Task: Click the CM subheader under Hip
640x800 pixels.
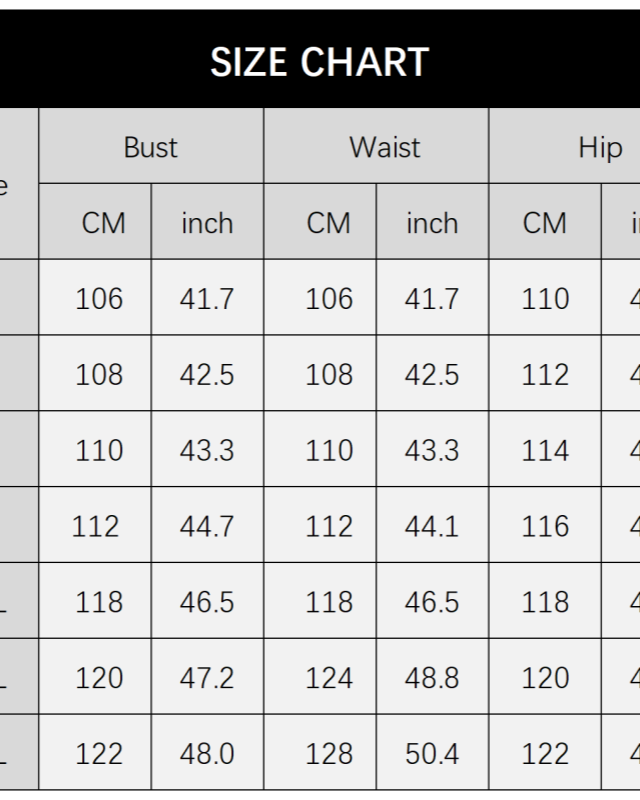Action: pos(545,223)
